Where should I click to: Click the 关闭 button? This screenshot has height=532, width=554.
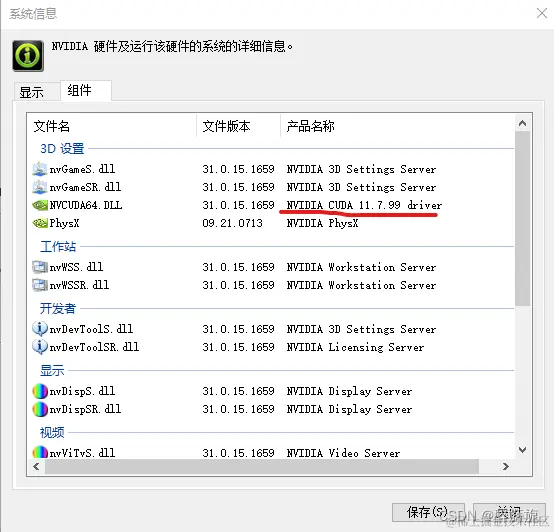point(509,512)
